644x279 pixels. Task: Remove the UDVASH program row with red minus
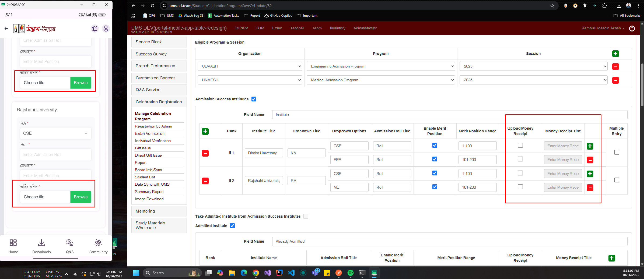pyautogui.click(x=615, y=66)
